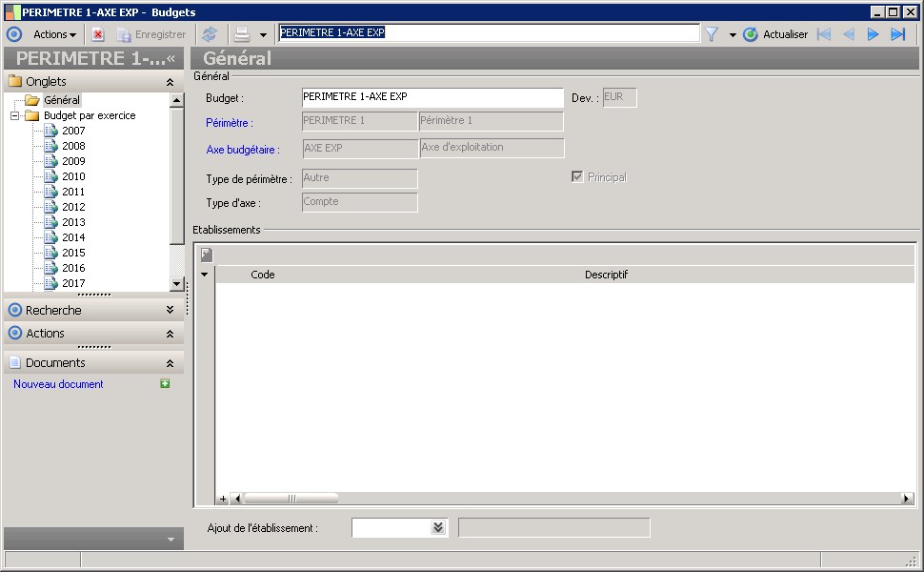924x572 pixels.
Task: Click the Code column header
Action: point(263,275)
